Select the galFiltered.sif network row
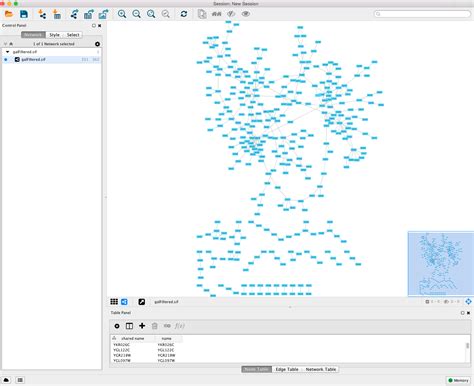Viewport: 474px width, 386px height. pos(52,59)
